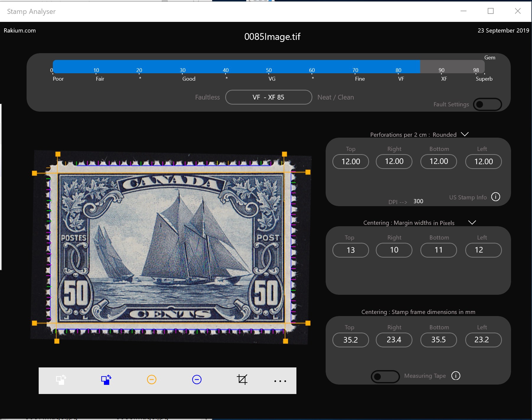Select the Top perforation value 12.00
The image size is (532, 420).
351,162
